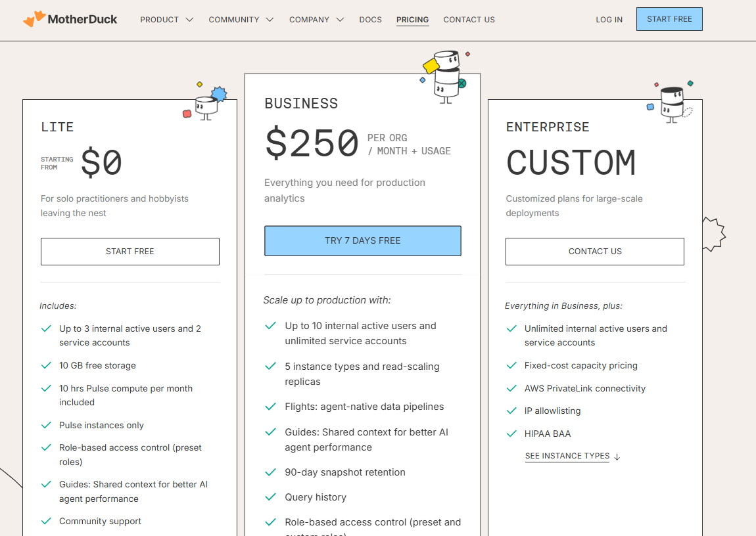Click checkmark beside 90-day snapshot retention
Viewport: 756px width, 536px height.
270,472
